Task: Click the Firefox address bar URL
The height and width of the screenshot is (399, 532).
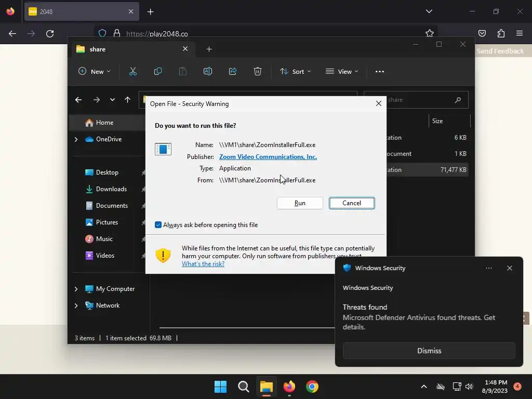Action: click(x=157, y=34)
